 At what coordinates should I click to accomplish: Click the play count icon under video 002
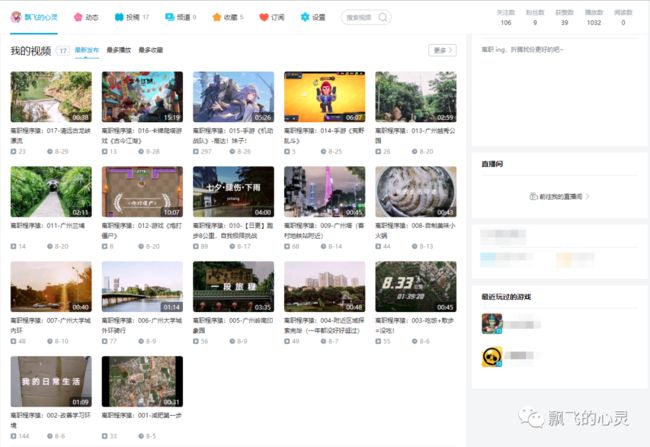[13, 436]
